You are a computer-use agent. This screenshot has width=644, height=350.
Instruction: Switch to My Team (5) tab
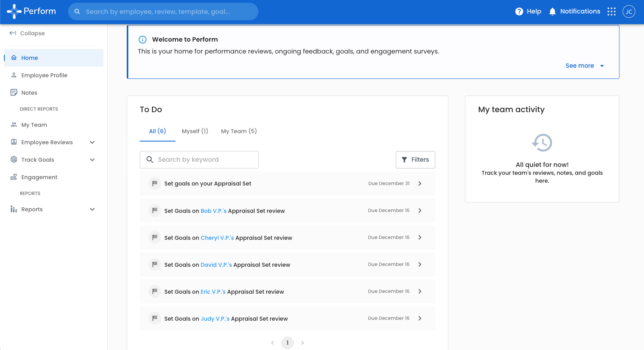point(239,131)
